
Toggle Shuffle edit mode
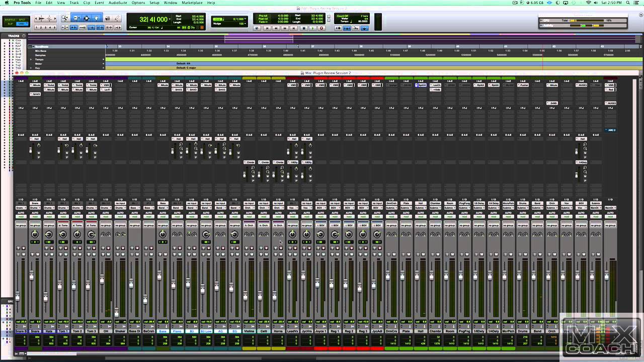(10, 19)
